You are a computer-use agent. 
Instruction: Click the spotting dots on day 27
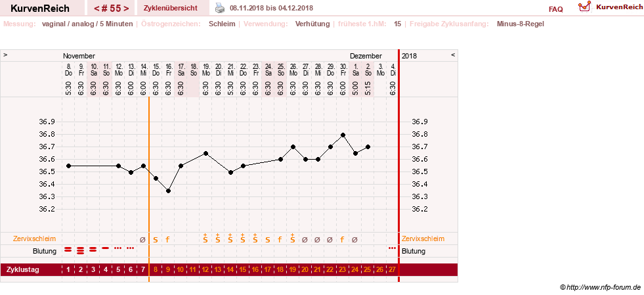pyautogui.click(x=392, y=248)
